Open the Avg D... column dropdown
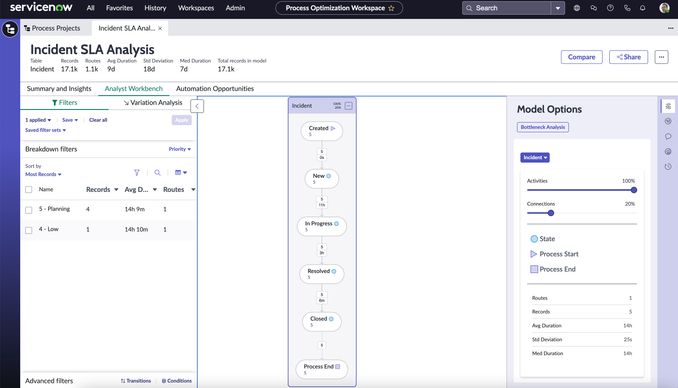Screen dimensions: 678x388 155,189
